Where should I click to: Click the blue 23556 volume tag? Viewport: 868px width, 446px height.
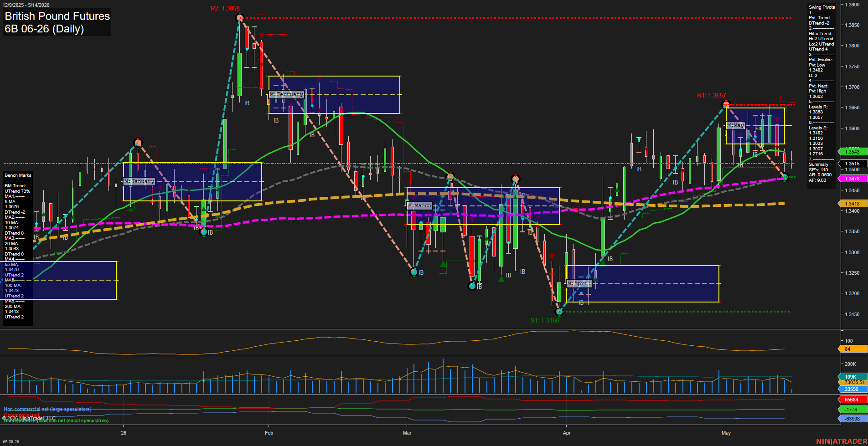[x=852, y=389]
